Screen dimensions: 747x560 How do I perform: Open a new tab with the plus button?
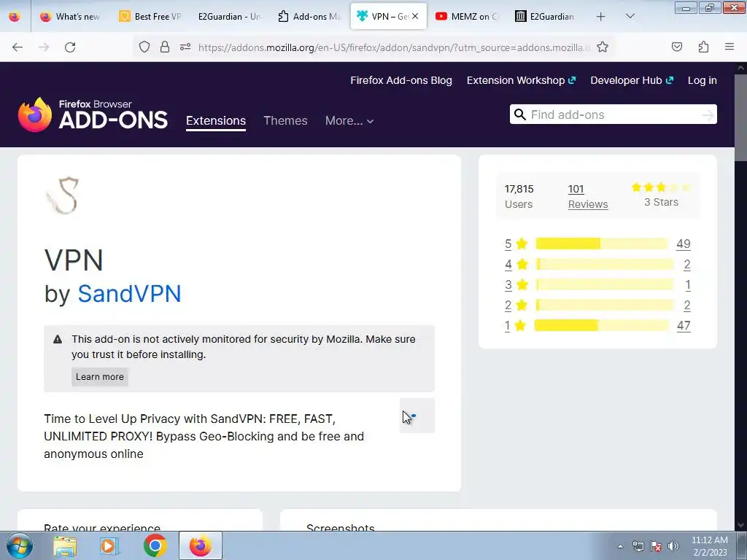(601, 17)
